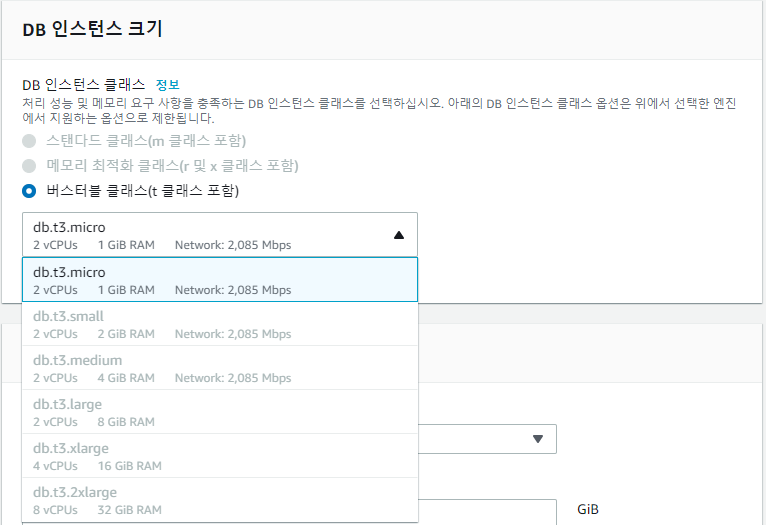Collapse the db.t3.micro instance class dropdown

point(220,235)
